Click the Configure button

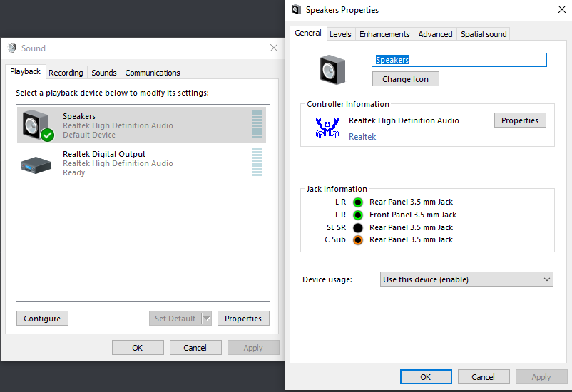(42, 319)
